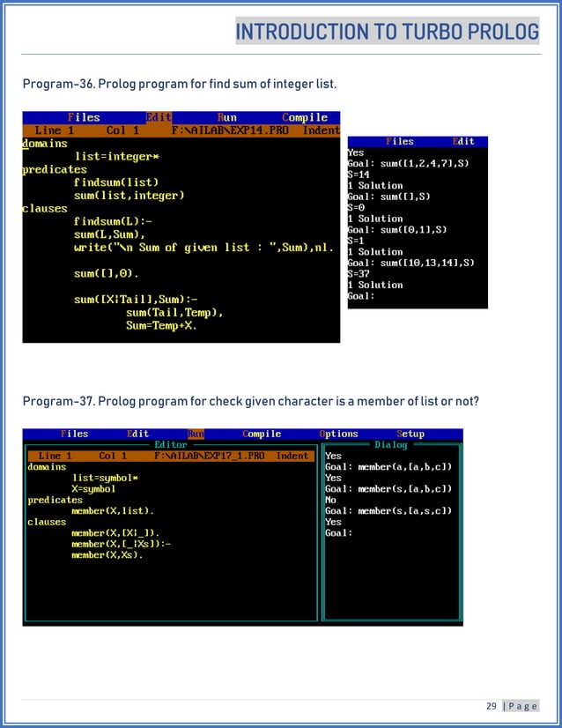Viewport: 562px width, 728px height.
Task: Open Files menu in Program-37 window
Action: pos(74,434)
